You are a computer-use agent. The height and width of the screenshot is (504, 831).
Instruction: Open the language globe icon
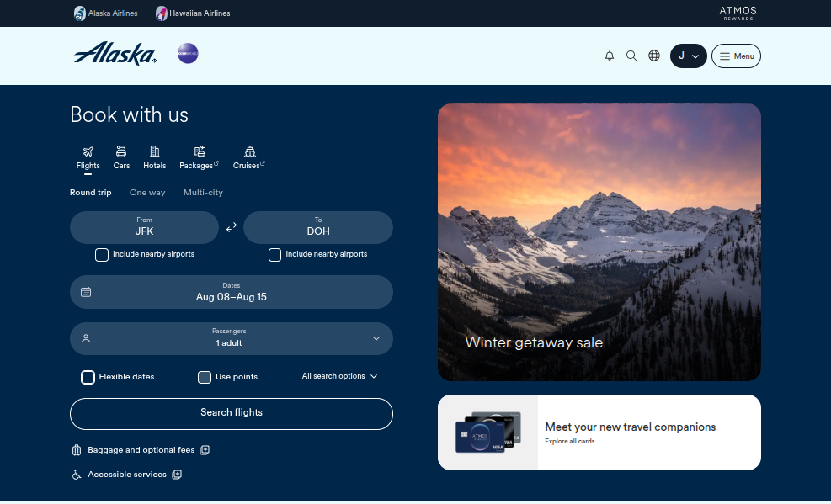point(654,56)
